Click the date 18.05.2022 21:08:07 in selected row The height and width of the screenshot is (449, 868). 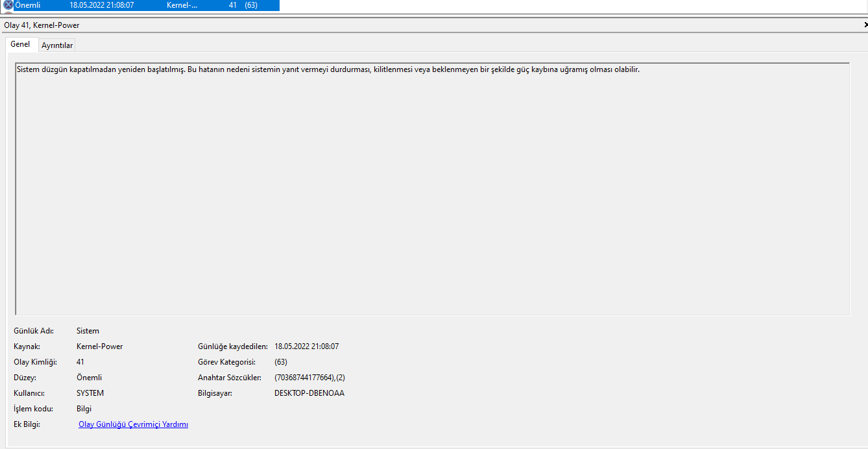[x=102, y=5]
